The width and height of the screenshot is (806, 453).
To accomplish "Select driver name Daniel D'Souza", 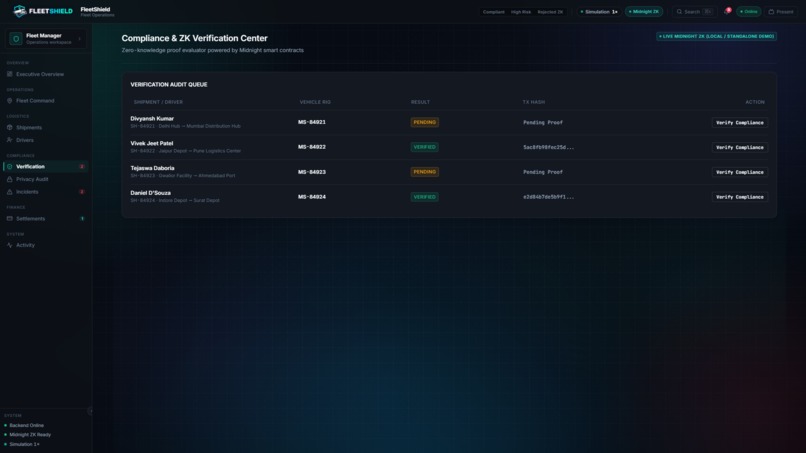I will [151, 193].
